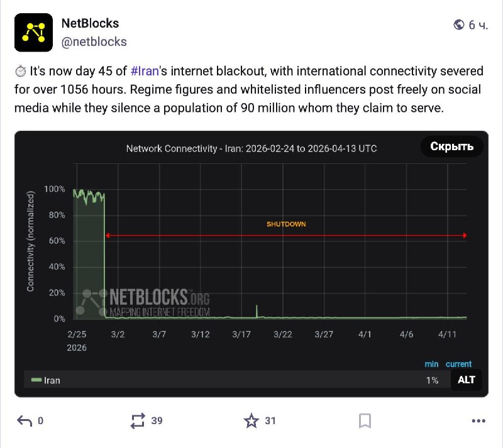Open the #Iran hashtag link
This screenshot has width=503, height=448.
(x=145, y=71)
